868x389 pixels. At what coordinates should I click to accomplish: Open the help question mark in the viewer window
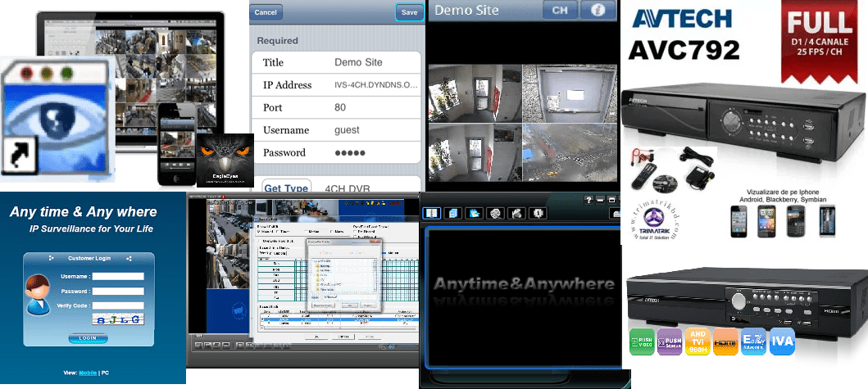point(590,199)
